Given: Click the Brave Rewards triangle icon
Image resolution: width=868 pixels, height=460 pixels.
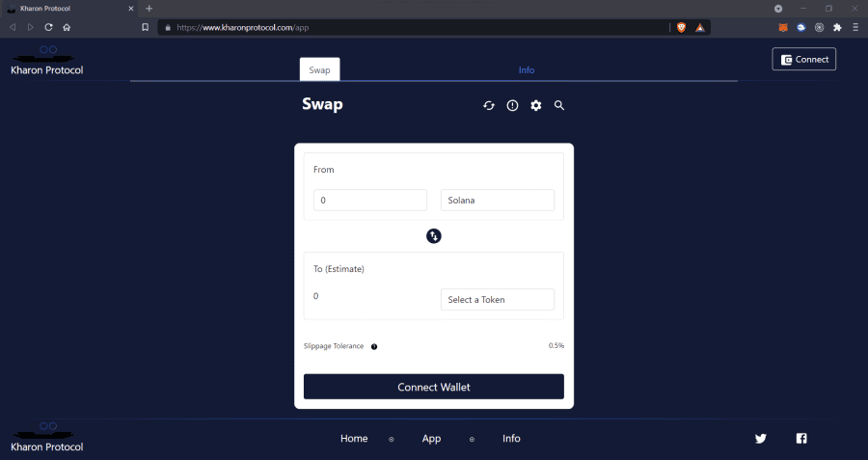Looking at the screenshot, I should coord(700,27).
